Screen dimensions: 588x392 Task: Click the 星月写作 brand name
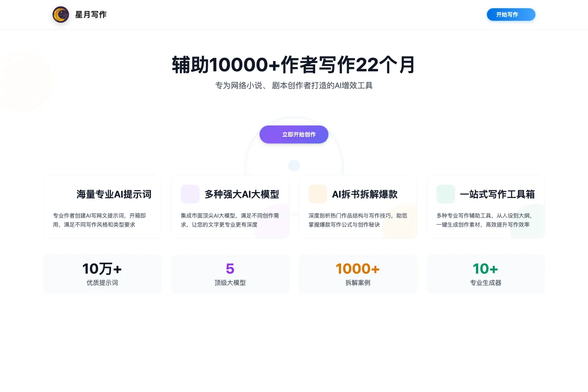point(91,15)
